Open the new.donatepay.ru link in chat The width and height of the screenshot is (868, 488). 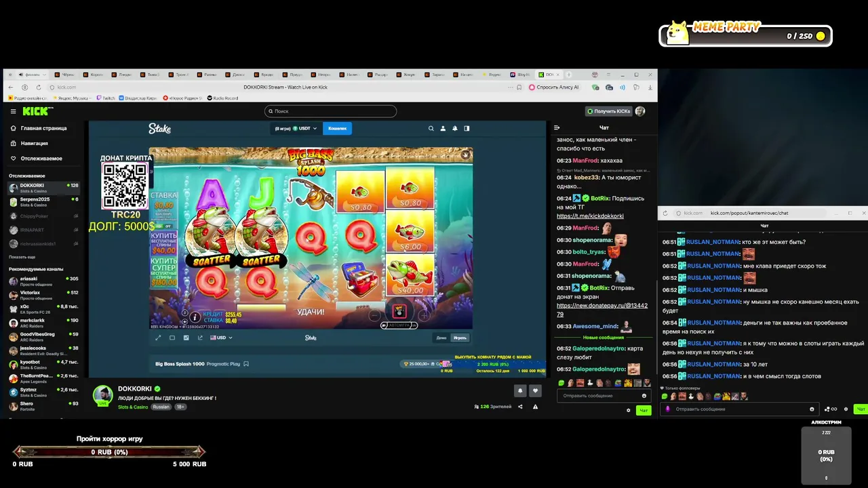click(601, 310)
